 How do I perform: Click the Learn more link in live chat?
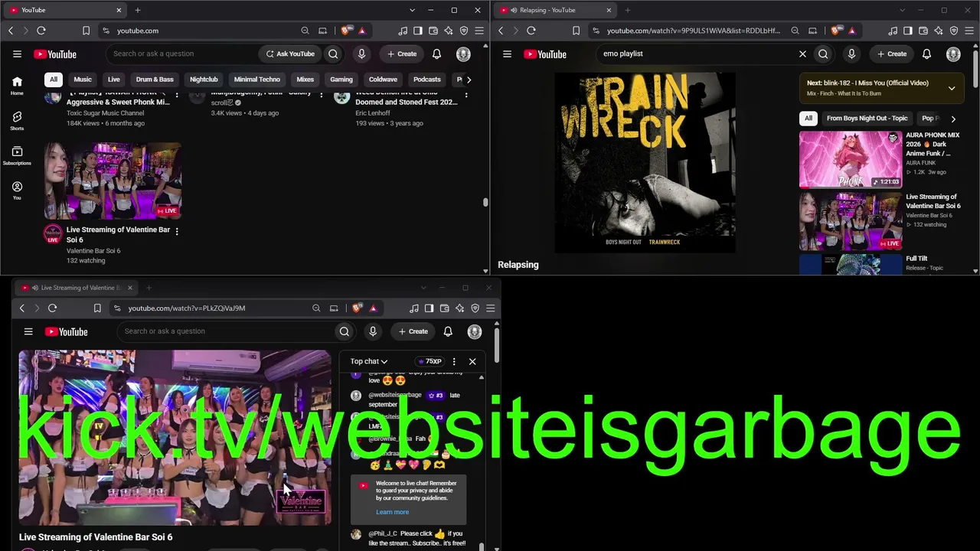click(392, 512)
